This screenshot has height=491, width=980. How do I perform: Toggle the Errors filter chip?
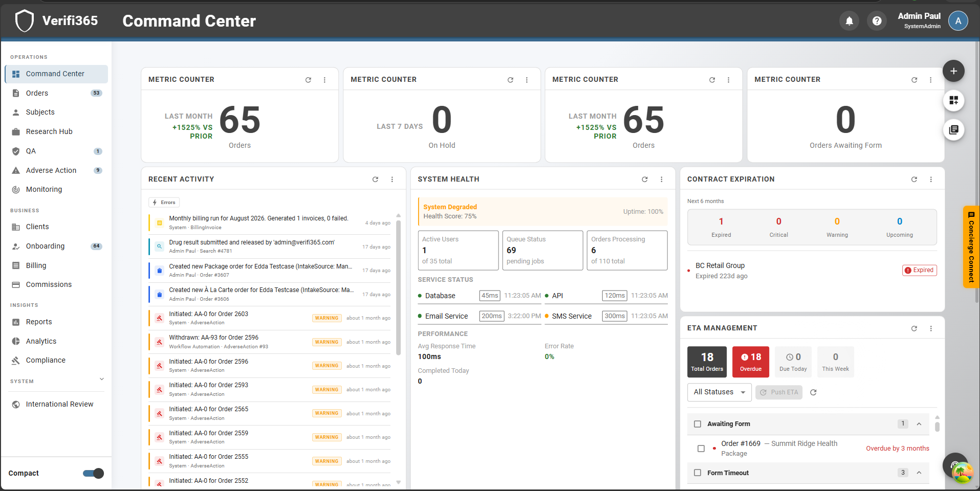point(164,203)
